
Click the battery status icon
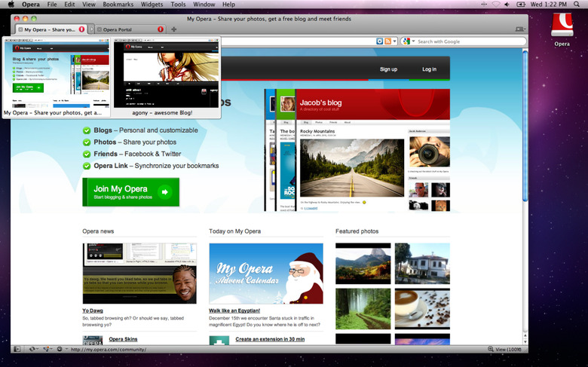pos(521,5)
